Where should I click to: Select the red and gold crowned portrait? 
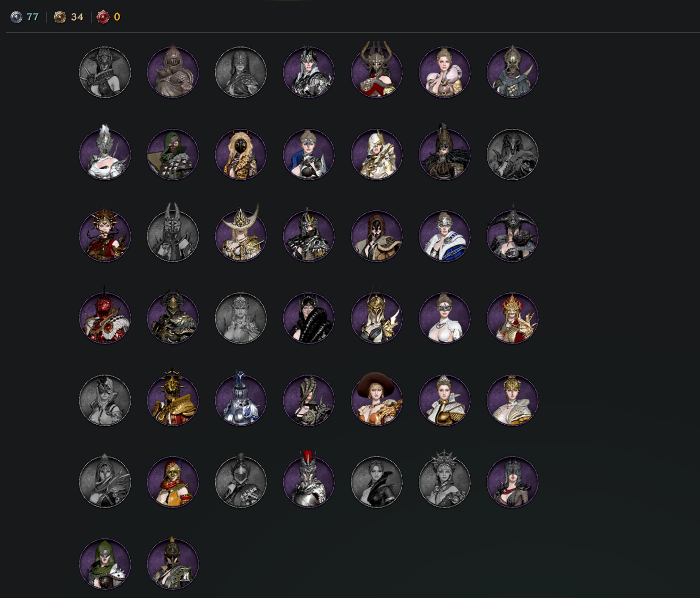[x=512, y=318]
